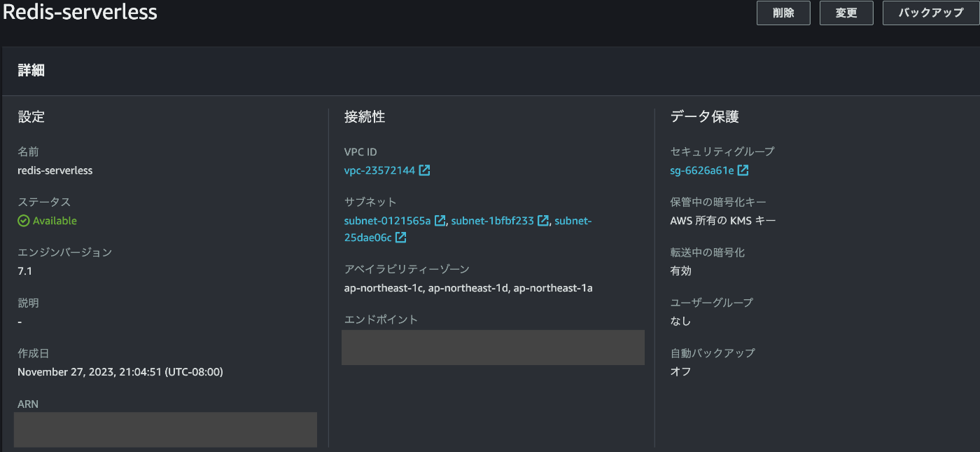Select the name value redis-serverless

(x=55, y=170)
